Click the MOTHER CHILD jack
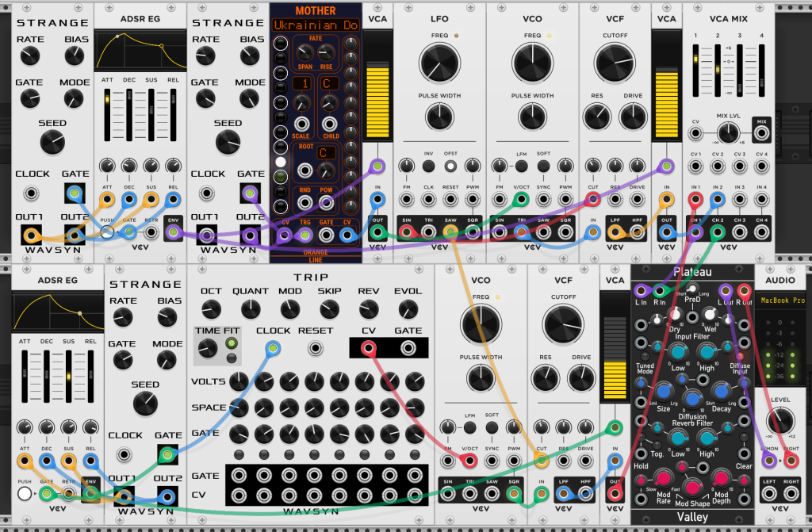Viewport: 812px width, 532px height. tap(330, 124)
